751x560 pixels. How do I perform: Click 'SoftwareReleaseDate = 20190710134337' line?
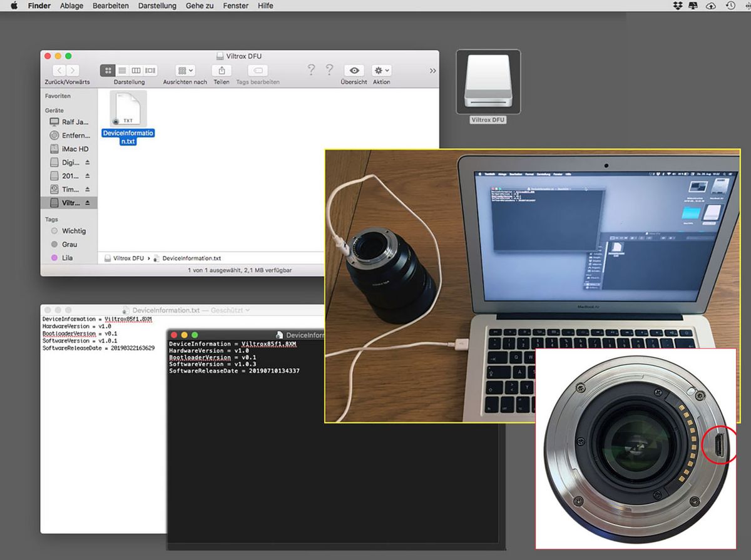[x=234, y=371]
